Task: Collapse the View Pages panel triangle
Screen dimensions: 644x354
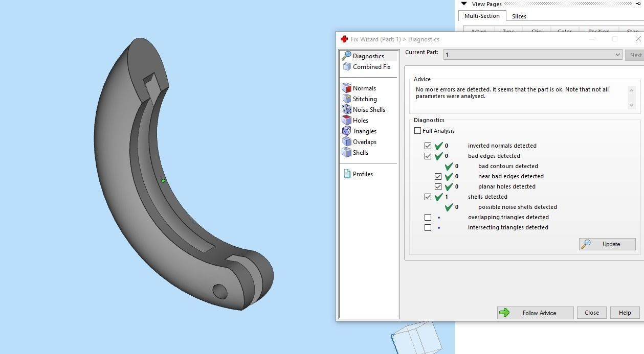Action: [463, 4]
